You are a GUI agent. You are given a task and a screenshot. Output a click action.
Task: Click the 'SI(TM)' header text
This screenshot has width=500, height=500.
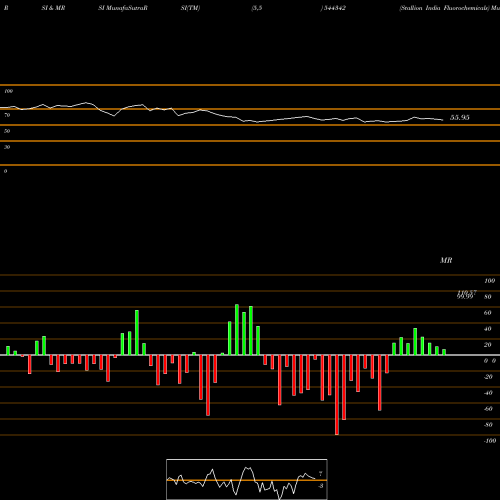coord(190,8)
